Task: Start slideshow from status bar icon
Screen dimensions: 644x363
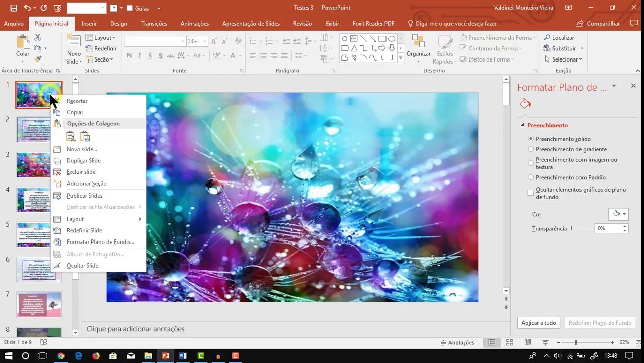Action: (545, 343)
